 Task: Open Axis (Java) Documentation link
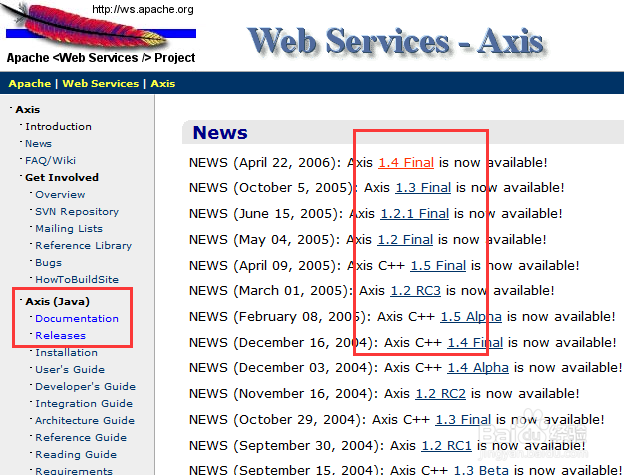[77, 319]
